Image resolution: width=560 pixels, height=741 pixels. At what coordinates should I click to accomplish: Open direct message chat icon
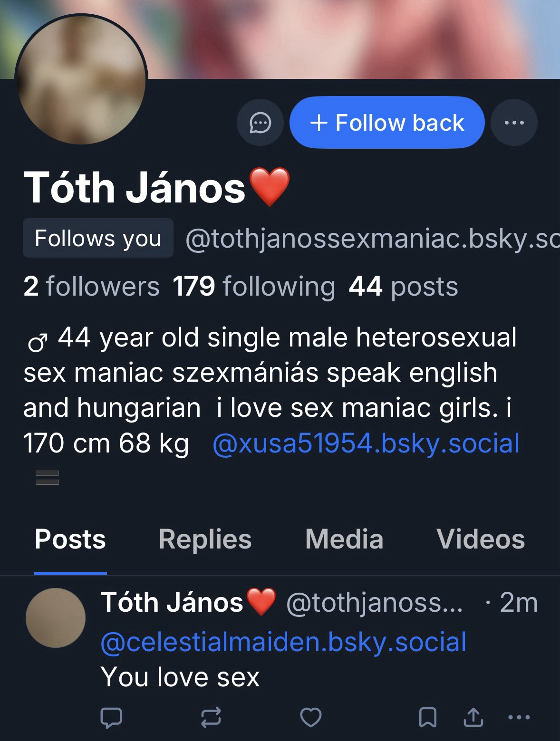[260, 123]
